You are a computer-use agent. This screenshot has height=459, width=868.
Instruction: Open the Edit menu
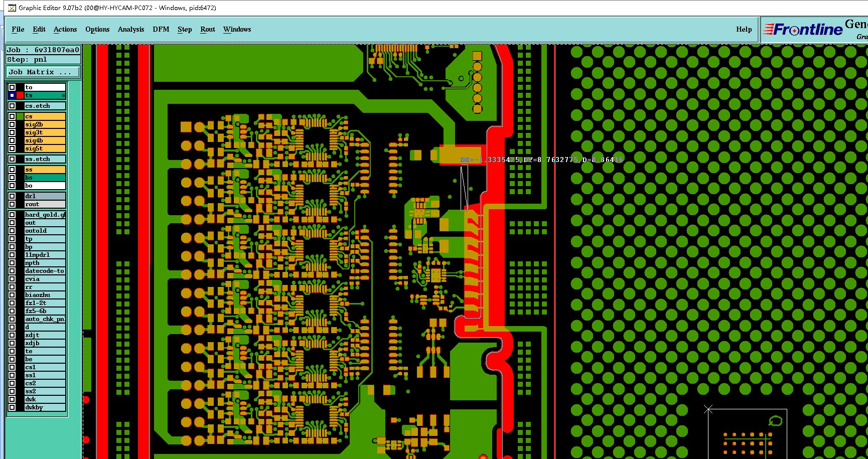[x=39, y=29]
